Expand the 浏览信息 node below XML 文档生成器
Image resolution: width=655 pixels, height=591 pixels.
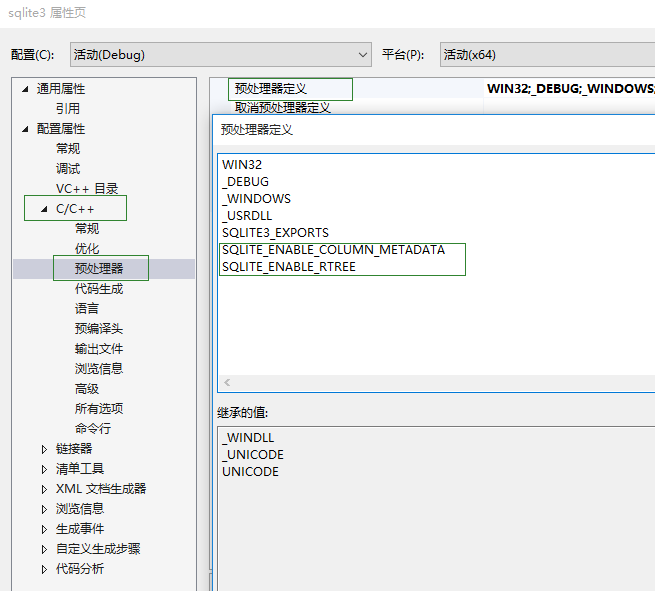(44, 509)
